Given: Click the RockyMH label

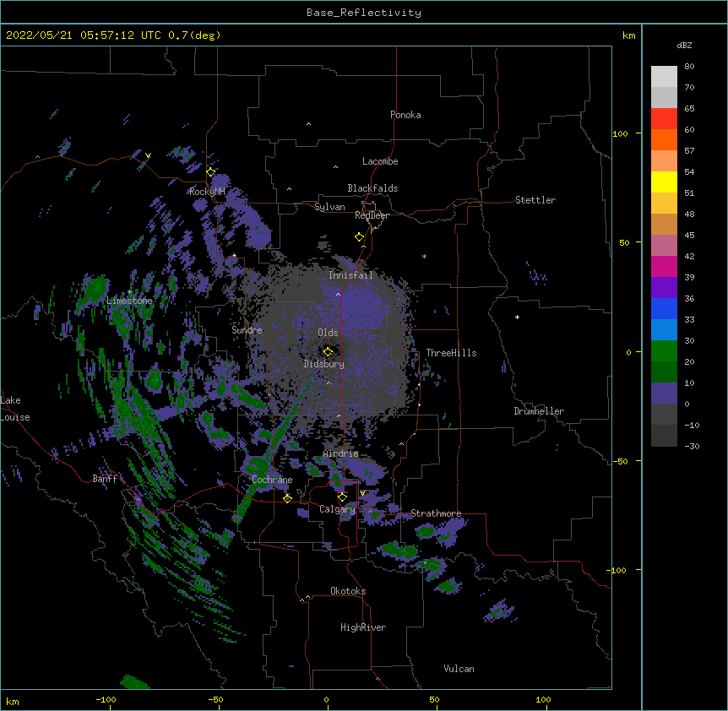Looking at the screenshot, I should click(x=207, y=192).
